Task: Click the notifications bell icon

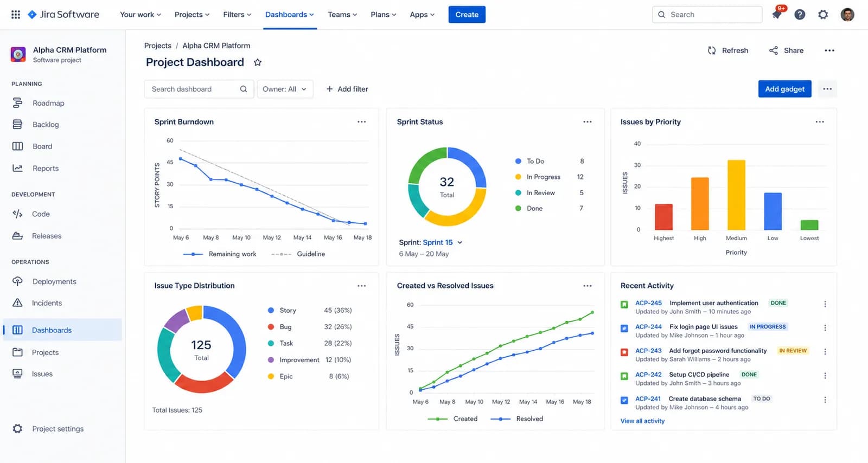Action: (x=777, y=15)
